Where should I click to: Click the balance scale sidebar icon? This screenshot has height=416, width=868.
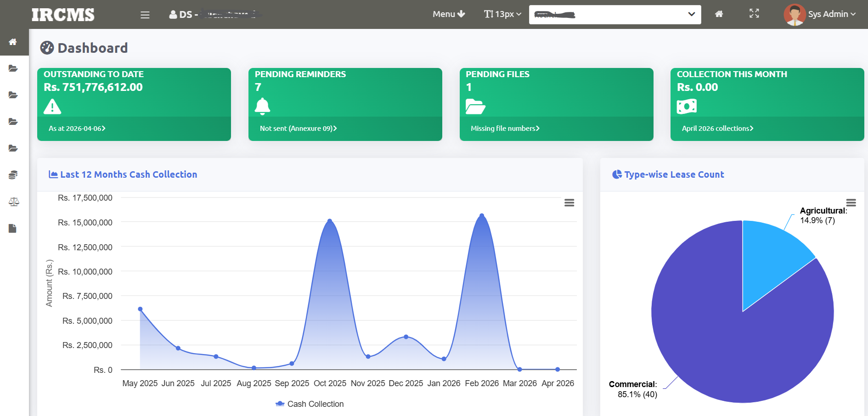(13, 202)
